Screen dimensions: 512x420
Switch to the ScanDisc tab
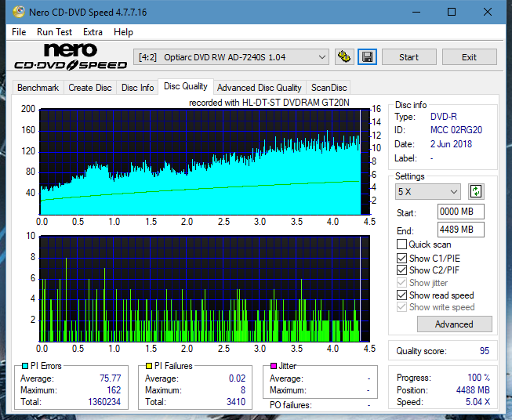pyautogui.click(x=329, y=88)
